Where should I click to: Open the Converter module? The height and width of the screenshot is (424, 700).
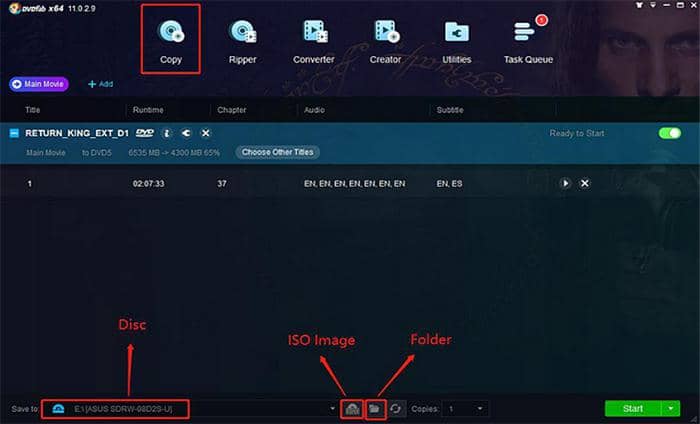click(314, 40)
